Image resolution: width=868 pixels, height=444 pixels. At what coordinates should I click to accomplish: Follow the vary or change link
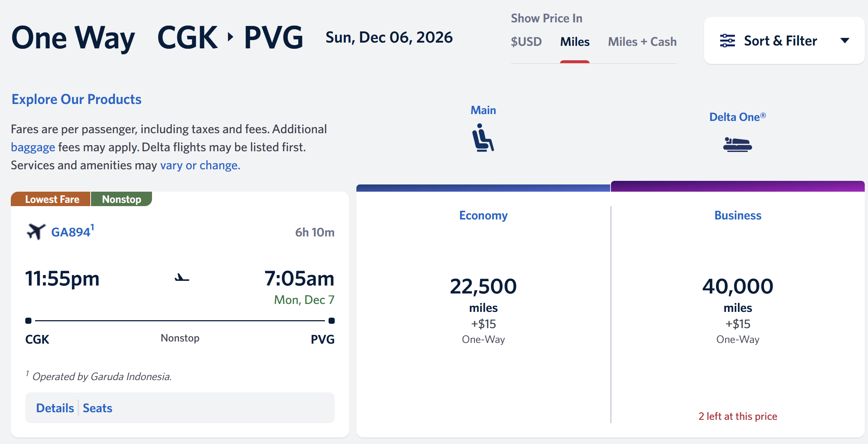click(200, 165)
